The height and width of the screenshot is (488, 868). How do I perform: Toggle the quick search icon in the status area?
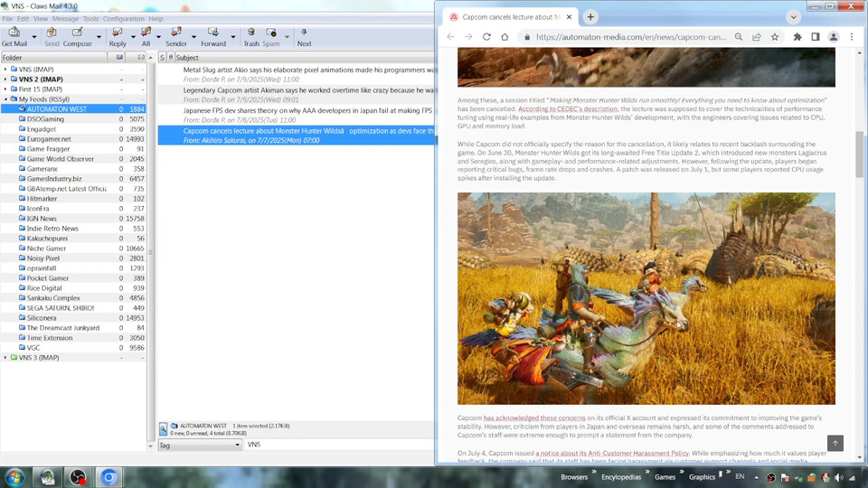pyautogui.click(x=164, y=428)
